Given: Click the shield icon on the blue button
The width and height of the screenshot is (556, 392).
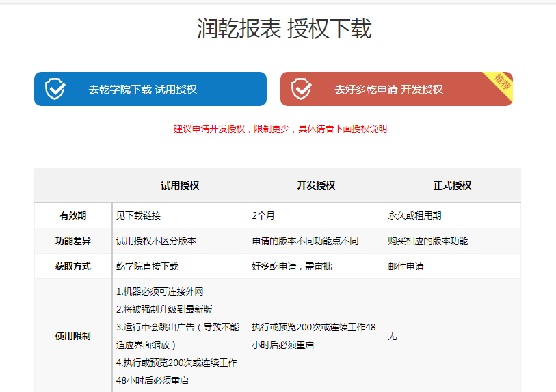Looking at the screenshot, I should click(55, 89).
